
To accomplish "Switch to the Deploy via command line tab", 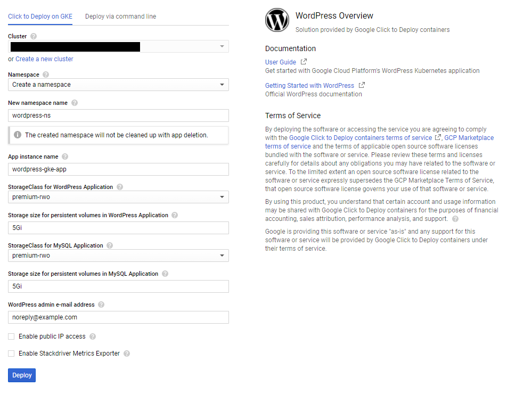I will click(120, 17).
